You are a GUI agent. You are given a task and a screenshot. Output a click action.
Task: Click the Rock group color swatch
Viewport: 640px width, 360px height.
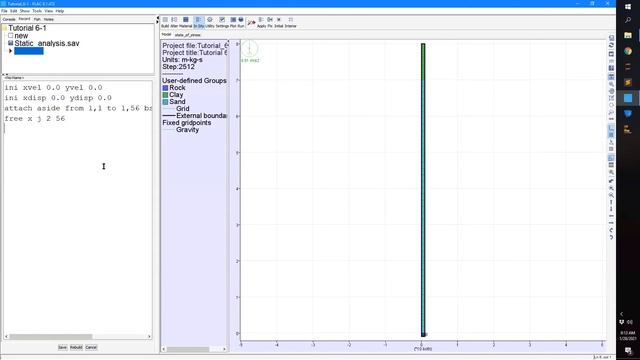[165, 88]
